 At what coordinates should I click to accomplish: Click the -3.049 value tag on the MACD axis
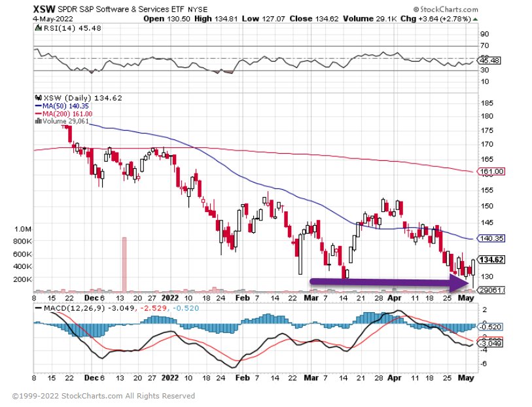click(491, 344)
